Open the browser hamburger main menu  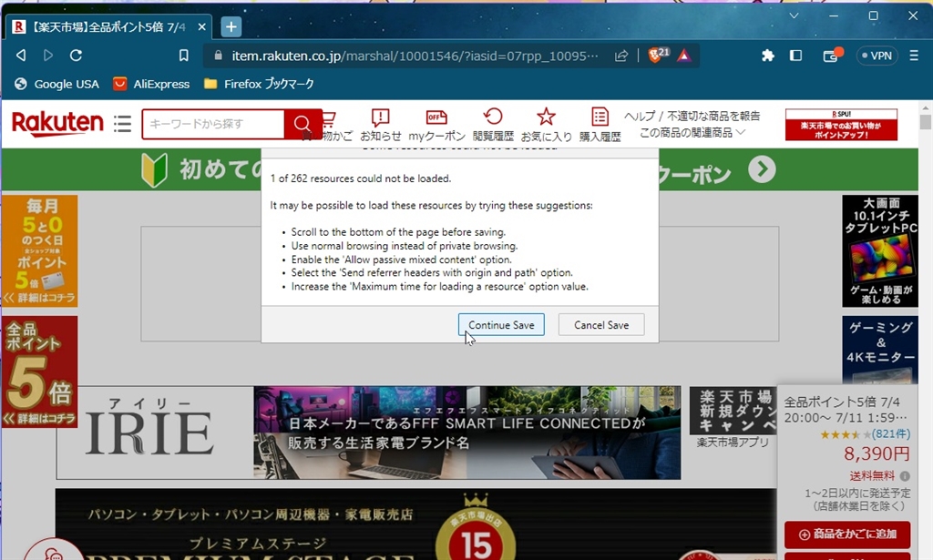click(x=914, y=56)
